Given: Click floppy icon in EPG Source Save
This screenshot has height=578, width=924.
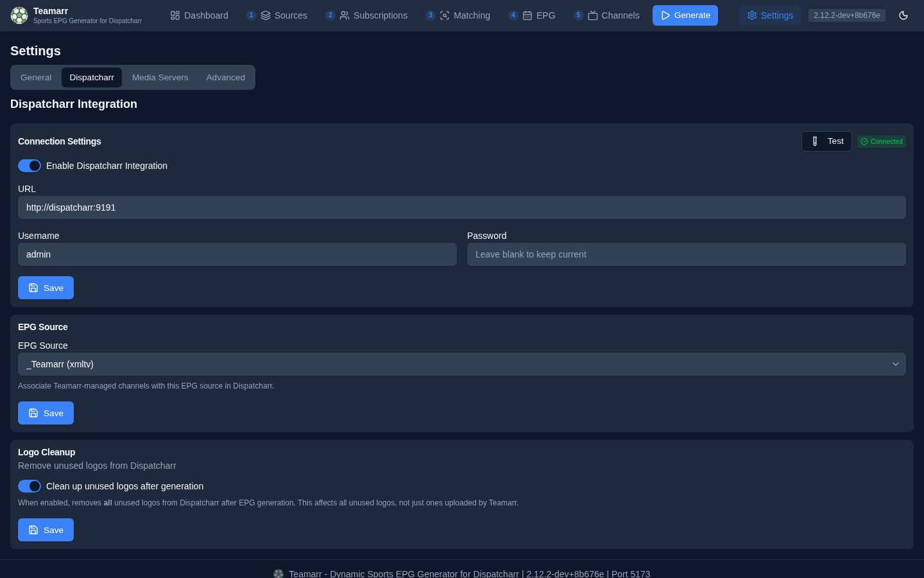Looking at the screenshot, I should [x=33, y=413].
